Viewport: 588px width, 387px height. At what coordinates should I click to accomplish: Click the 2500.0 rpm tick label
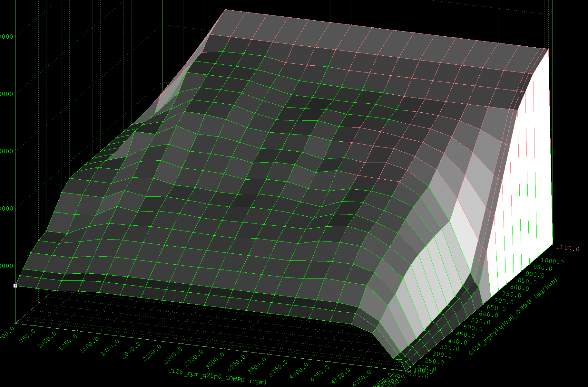click(173, 357)
